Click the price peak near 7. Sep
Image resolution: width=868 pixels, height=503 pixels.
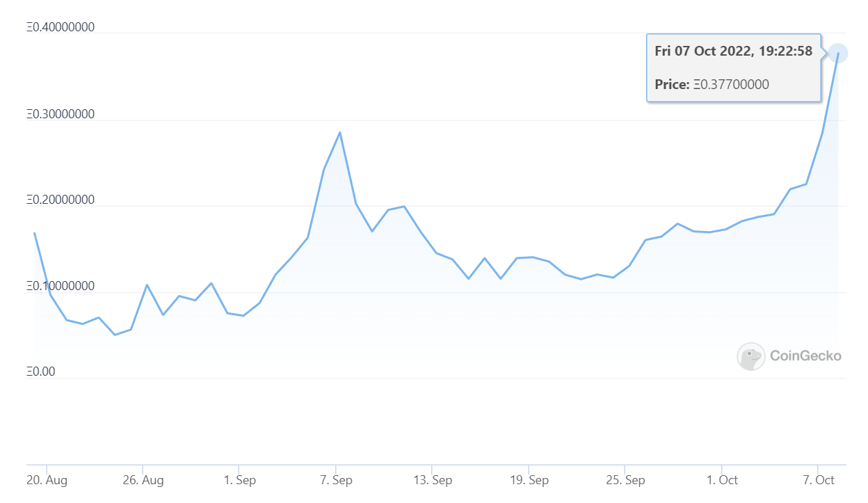(x=339, y=132)
